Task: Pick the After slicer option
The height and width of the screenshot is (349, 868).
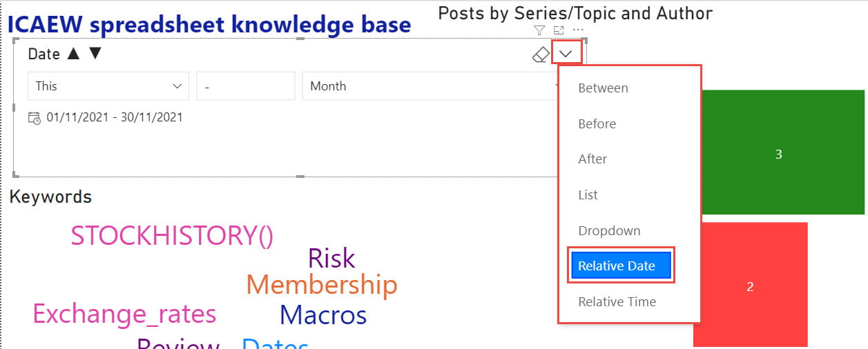Action: 592,159
